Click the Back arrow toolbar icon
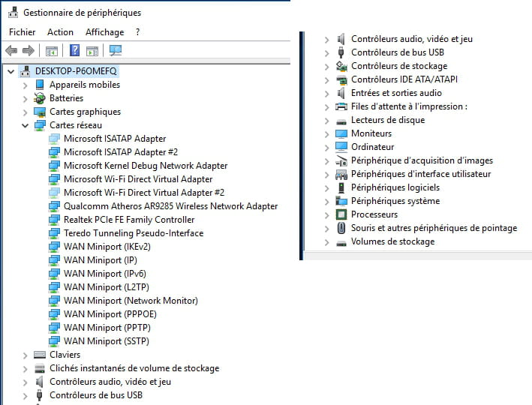Viewport: 532px width, 405px height. (x=11, y=51)
